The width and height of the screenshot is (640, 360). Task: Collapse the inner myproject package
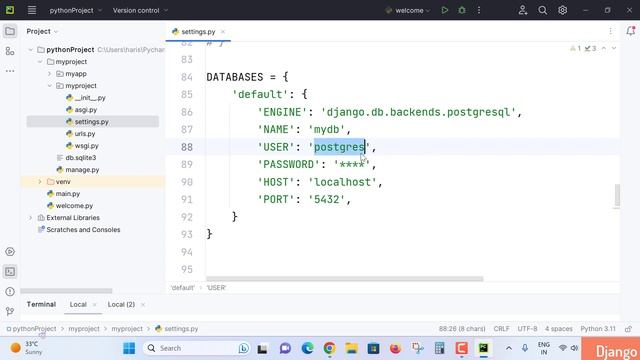pyautogui.click(x=50, y=86)
